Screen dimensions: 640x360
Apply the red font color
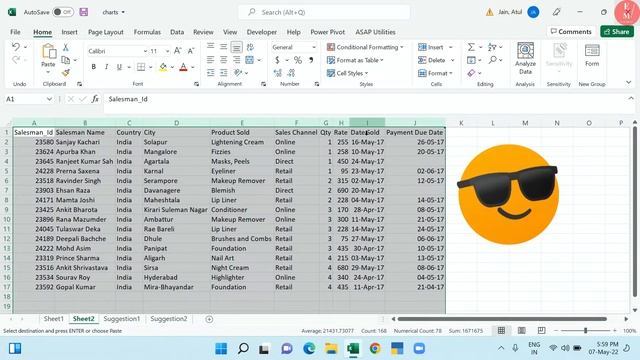(183, 67)
